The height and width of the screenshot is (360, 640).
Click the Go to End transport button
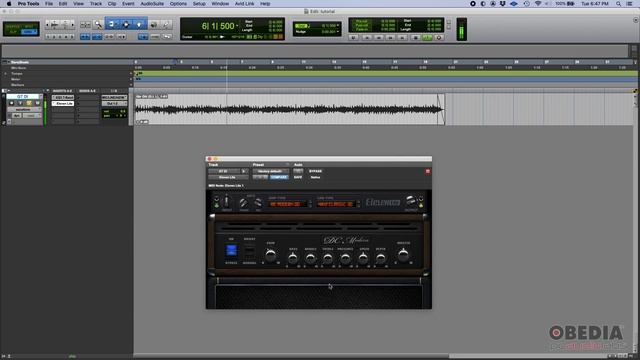pos(402,38)
